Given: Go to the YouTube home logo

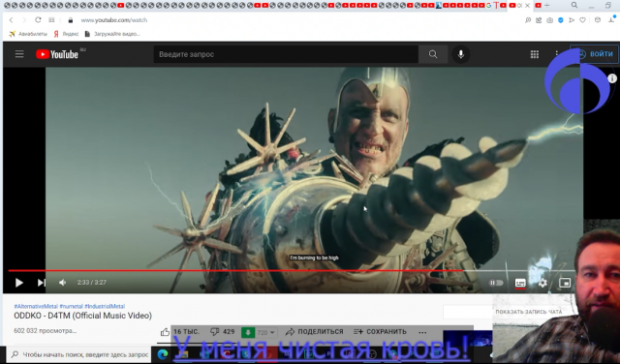Looking at the screenshot, I should (57, 54).
